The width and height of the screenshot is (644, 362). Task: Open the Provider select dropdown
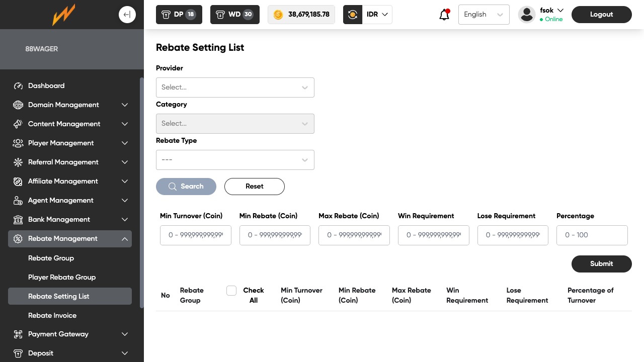[235, 87]
